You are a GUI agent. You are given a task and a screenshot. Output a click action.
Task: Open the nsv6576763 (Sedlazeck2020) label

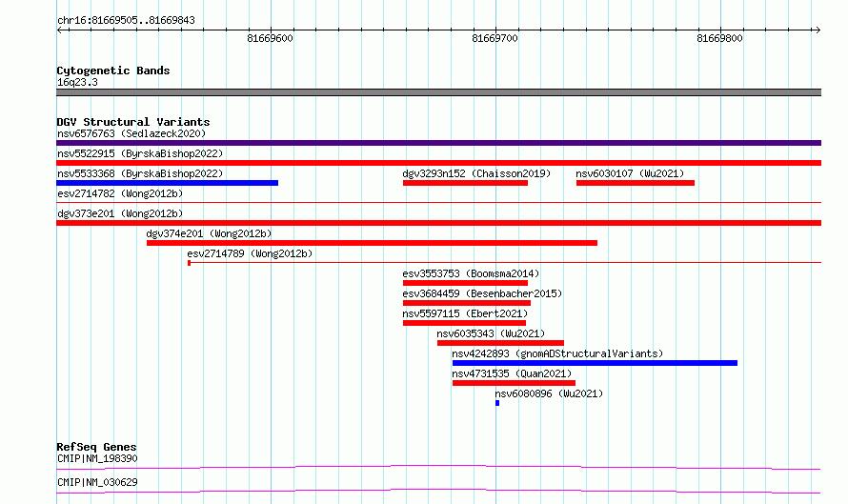(x=131, y=133)
